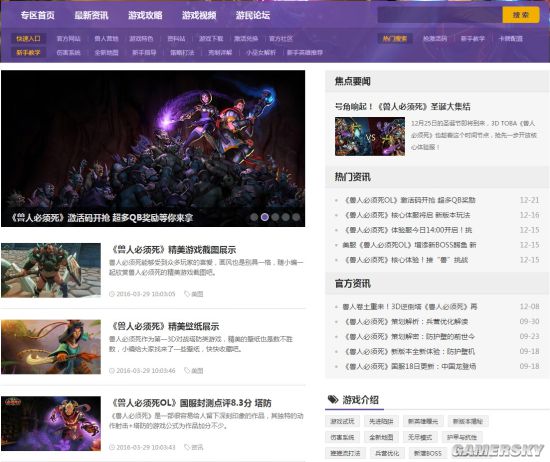Screen dimensions: 550x462
Task: Select the fourth carousel indicator dot
Action: point(286,217)
